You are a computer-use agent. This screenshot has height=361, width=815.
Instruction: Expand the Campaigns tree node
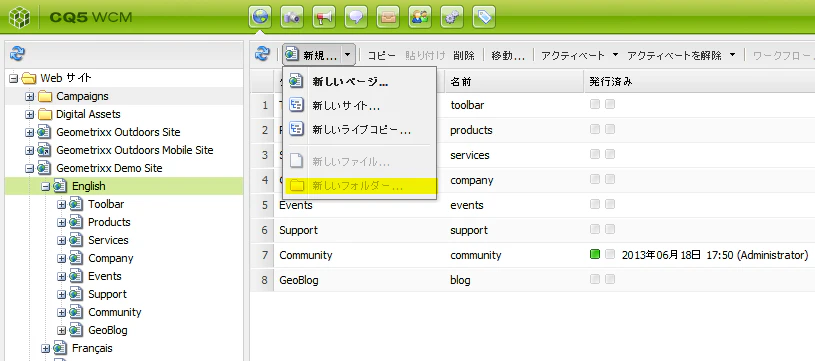[30, 97]
